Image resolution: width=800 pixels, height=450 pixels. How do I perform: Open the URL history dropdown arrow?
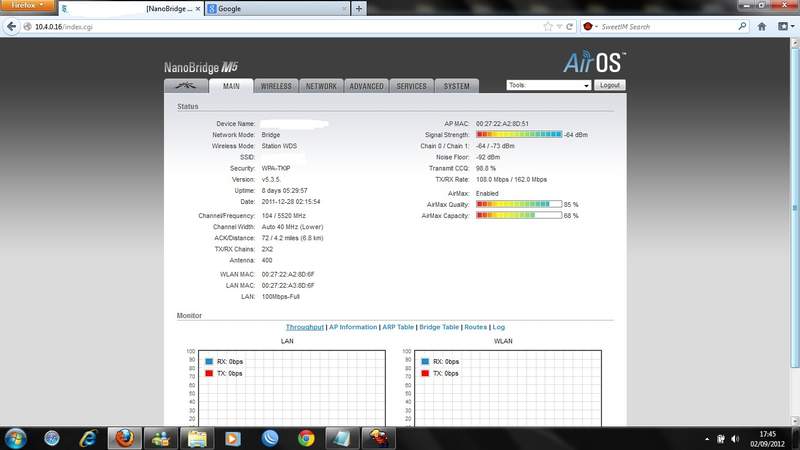[559, 27]
